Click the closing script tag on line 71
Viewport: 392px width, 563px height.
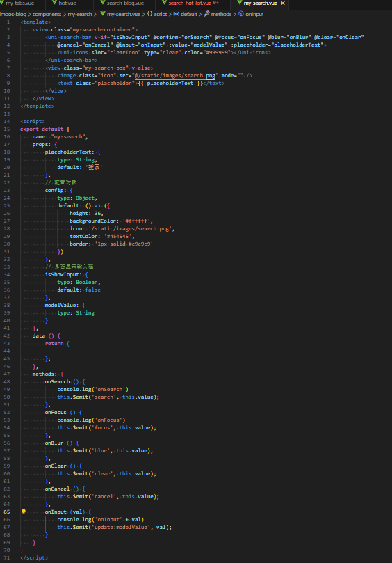(34, 557)
